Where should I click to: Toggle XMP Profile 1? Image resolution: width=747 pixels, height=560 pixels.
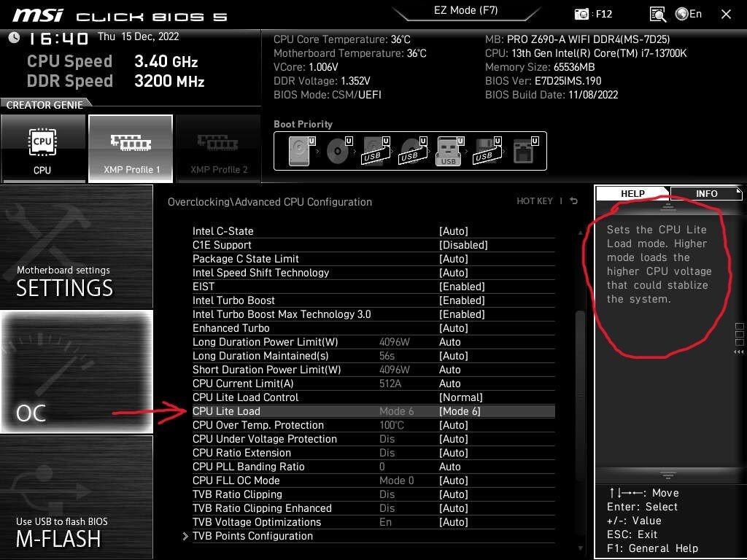coord(131,149)
